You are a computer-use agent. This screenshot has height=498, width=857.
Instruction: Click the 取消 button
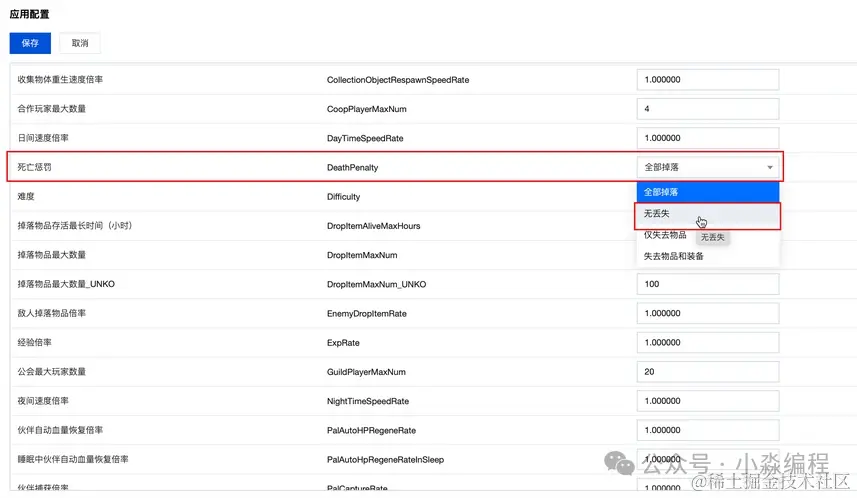point(80,43)
